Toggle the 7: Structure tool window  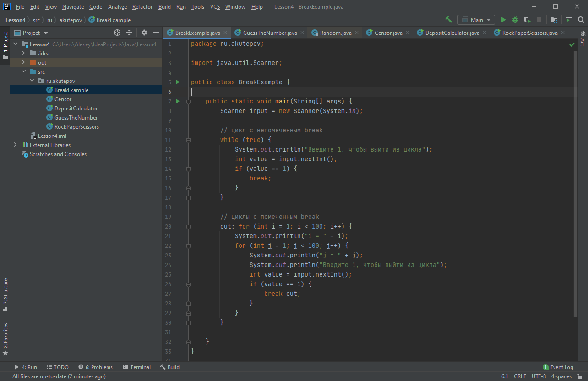coord(5,294)
